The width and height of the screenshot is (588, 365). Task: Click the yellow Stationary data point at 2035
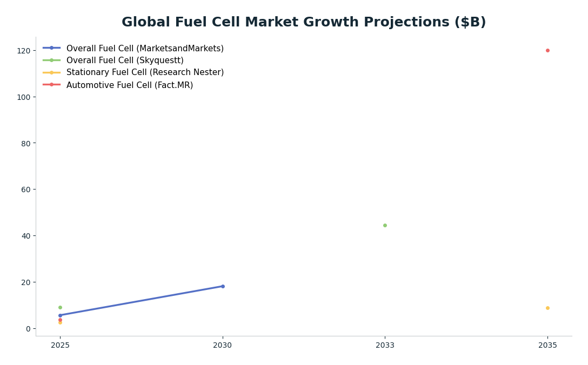(547, 308)
